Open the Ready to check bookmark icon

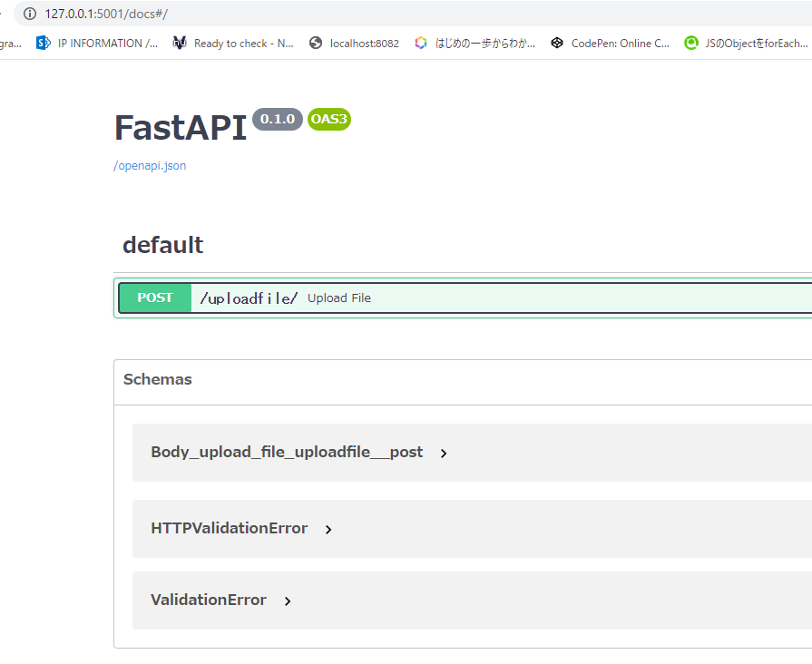(x=180, y=43)
